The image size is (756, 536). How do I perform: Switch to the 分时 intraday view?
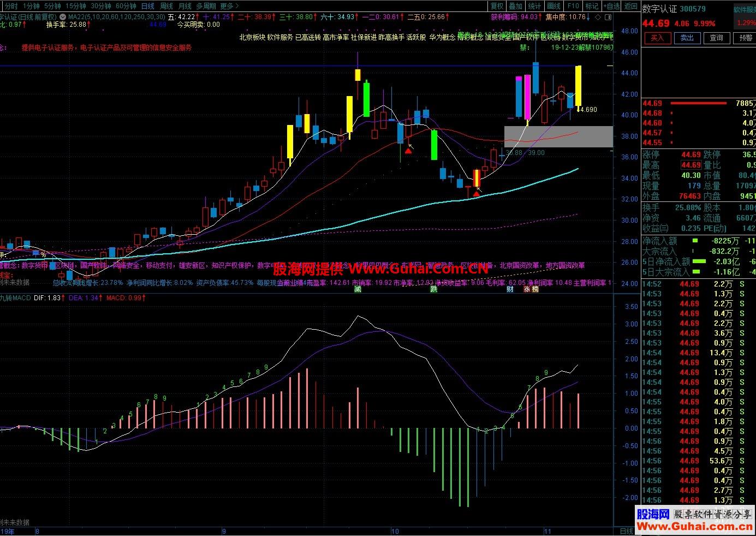(11, 6)
